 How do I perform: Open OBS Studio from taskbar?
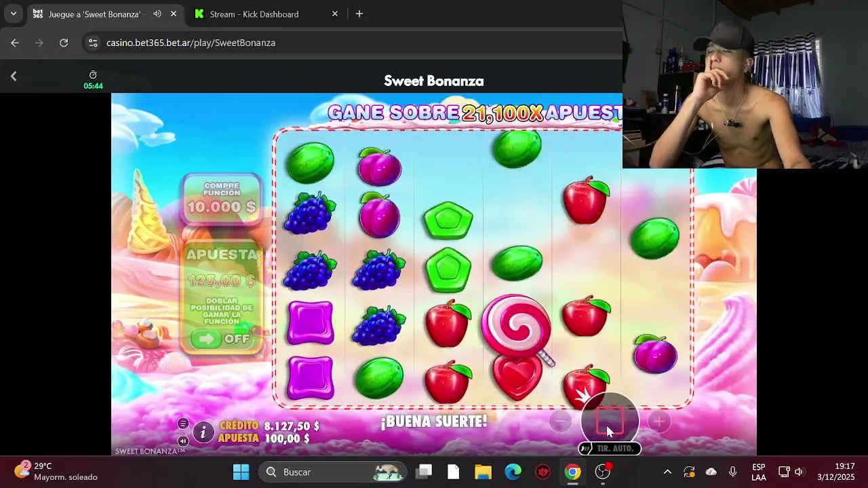coord(603,472)
